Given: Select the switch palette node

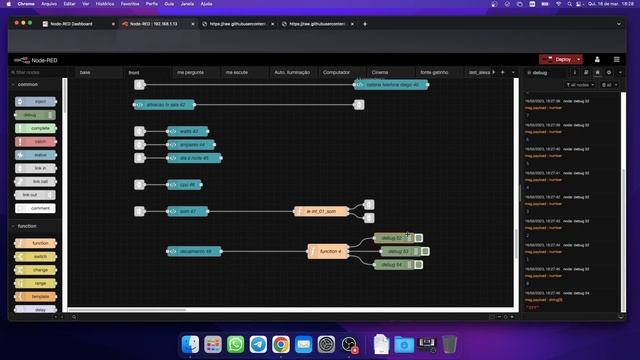Looking at the screenshot, I should point(36,256).
